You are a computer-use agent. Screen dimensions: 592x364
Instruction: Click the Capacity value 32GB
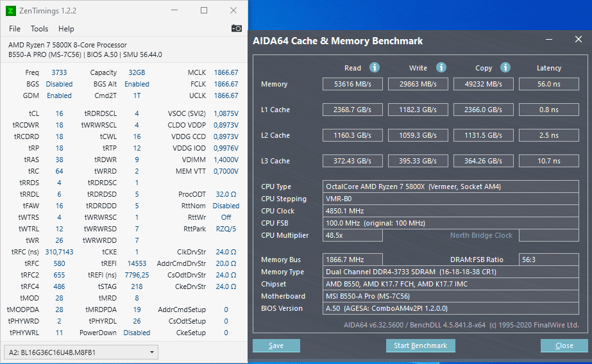[137, 72]
